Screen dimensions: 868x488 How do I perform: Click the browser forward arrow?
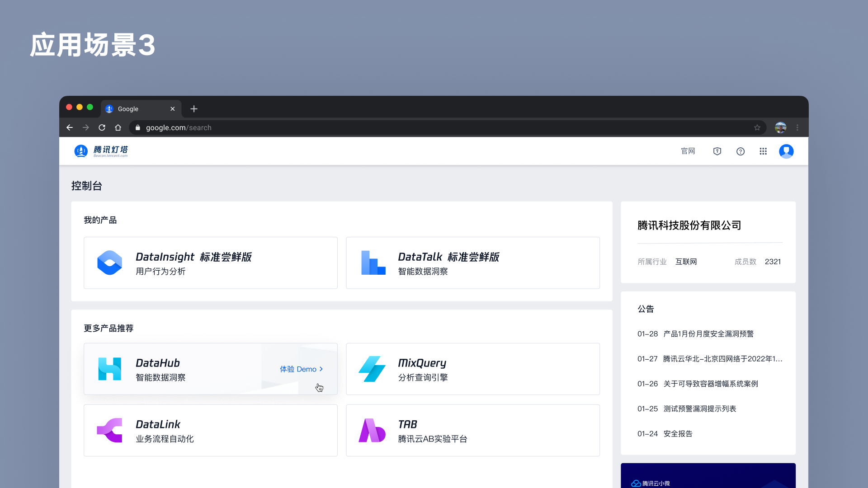point(86,127)
